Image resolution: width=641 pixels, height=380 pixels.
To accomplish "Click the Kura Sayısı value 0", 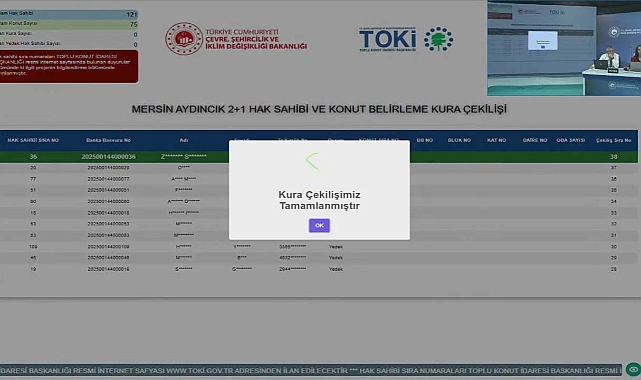I will coord(135,35).
